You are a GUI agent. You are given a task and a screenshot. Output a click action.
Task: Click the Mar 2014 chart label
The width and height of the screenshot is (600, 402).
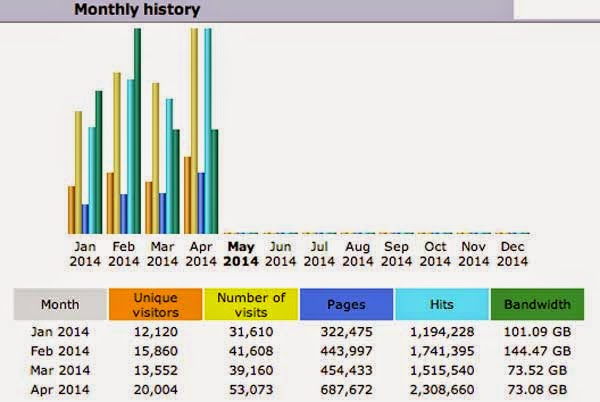pyautogui.click(x=162, y=254)
